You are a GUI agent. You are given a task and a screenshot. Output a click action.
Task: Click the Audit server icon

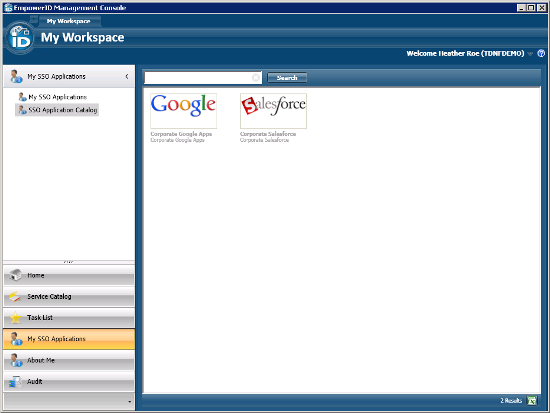pos(15,382)
